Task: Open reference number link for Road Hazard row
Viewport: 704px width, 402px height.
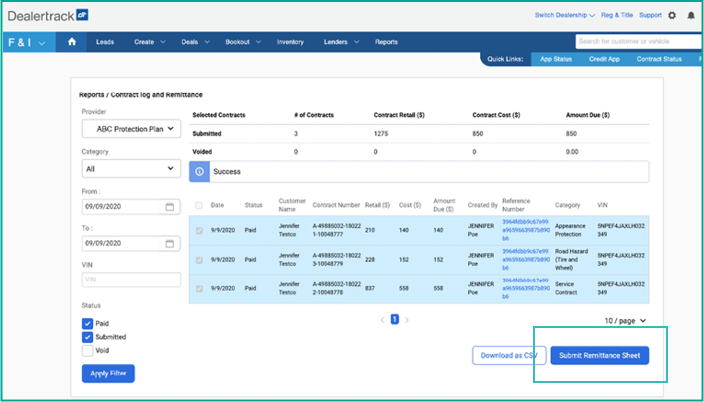Action: tap(526, 260)
